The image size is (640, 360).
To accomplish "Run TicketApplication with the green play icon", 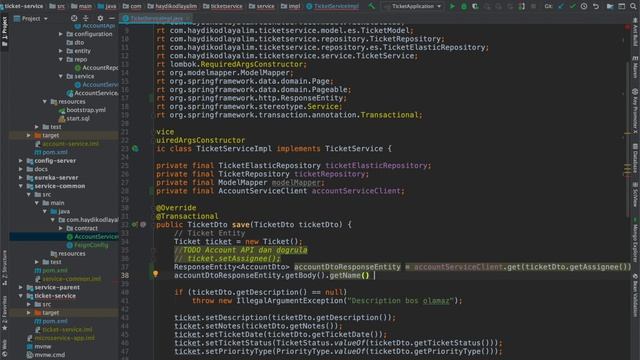I will point(452,6).
